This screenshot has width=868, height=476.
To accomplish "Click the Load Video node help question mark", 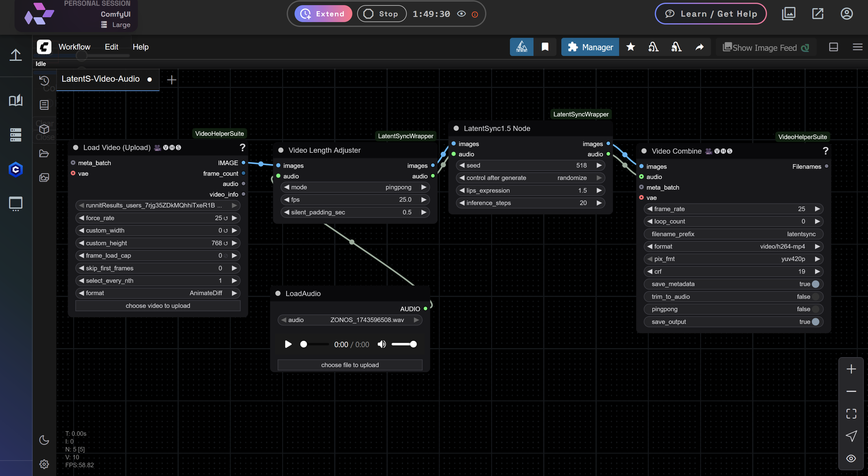I will [242, 148].
